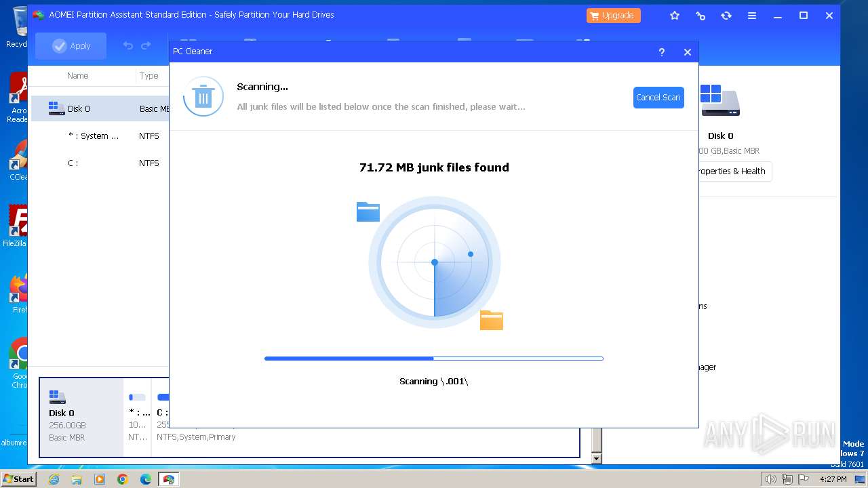Click the Type column header

coord(149,76)
